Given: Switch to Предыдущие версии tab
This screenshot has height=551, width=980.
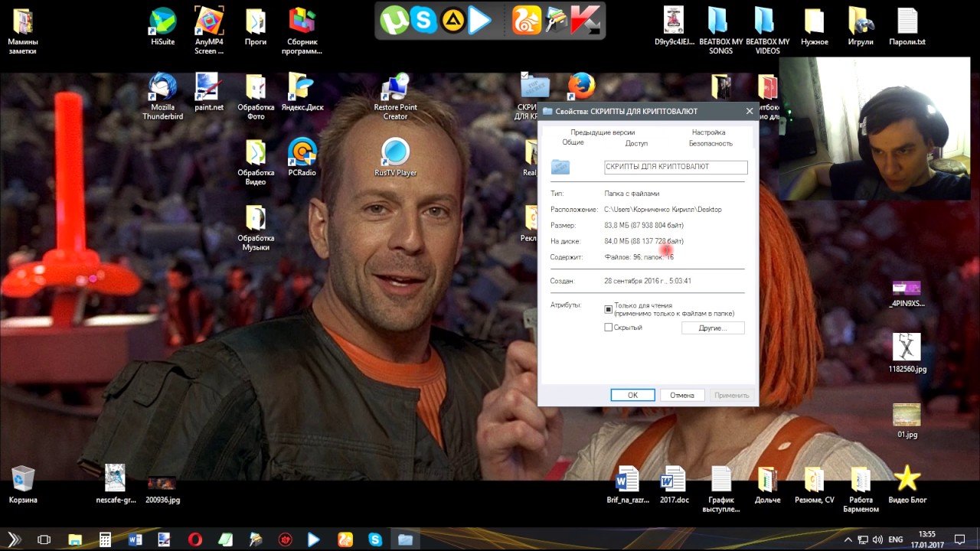Looking at the screenshot, I should pos(602,132).
